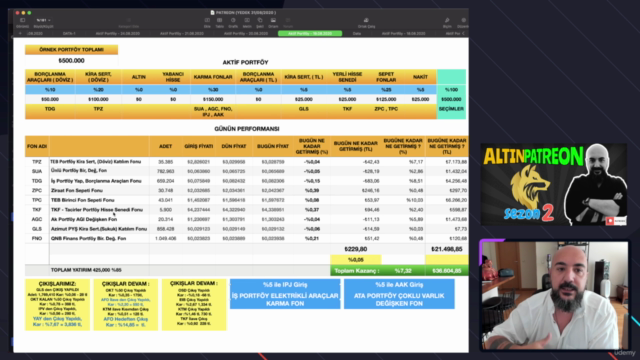640x360 pixels.
Task: Switch to the Data sheet tab
Action: pyautogui.click(x=357, y=33)
